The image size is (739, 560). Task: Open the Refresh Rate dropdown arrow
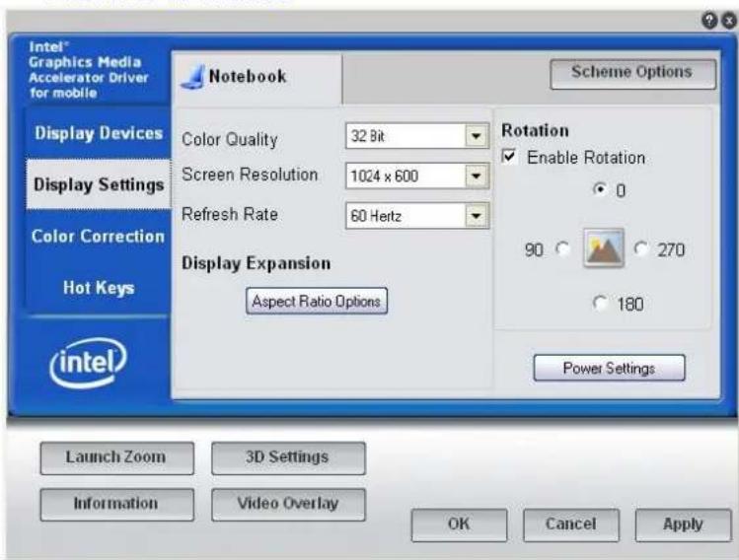pyautogui.click(x=476, y=216)
